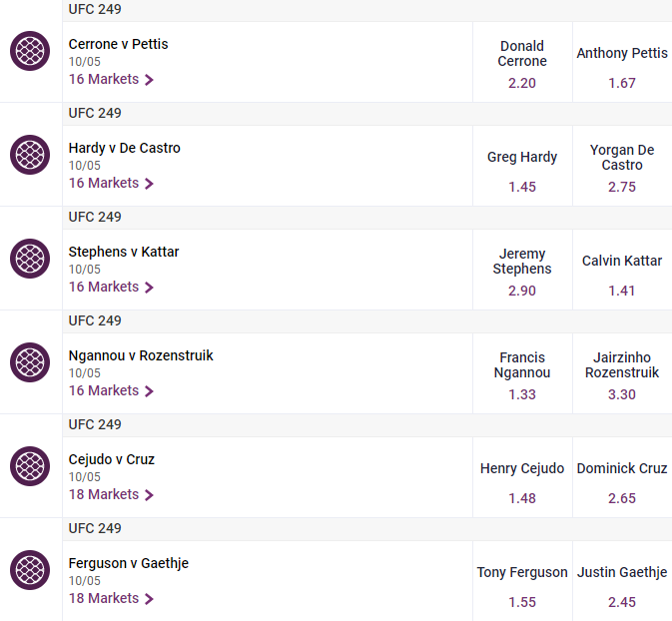This screenshot has width=672, height=621.
Task: Open the Ngannou v Rozenstruik event link
Action: [141, 355]
